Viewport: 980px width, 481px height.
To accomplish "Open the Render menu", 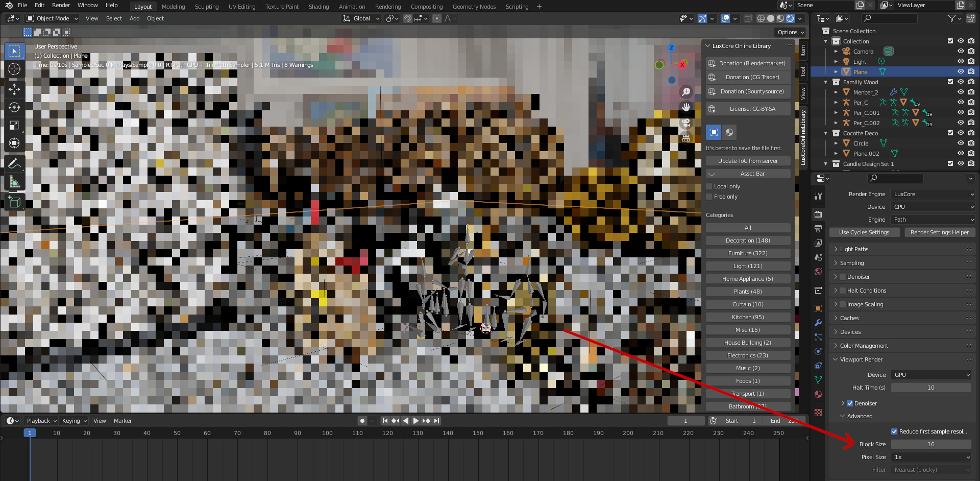I will (x=61, y=5).
